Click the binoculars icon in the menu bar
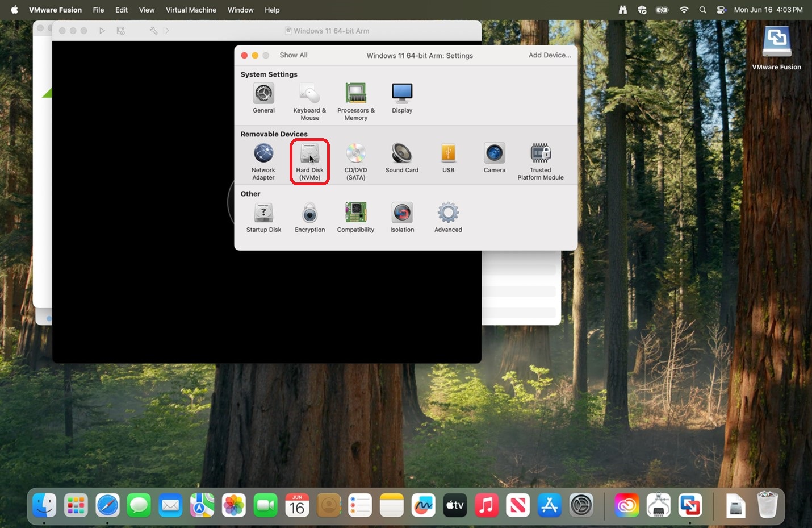This screenshot has width=812, height=528. pyautogui.click(x=623, y=10)
